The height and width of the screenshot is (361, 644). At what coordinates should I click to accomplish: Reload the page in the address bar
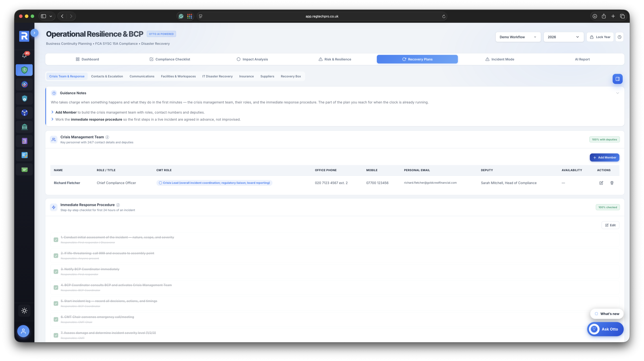point(444,16)
